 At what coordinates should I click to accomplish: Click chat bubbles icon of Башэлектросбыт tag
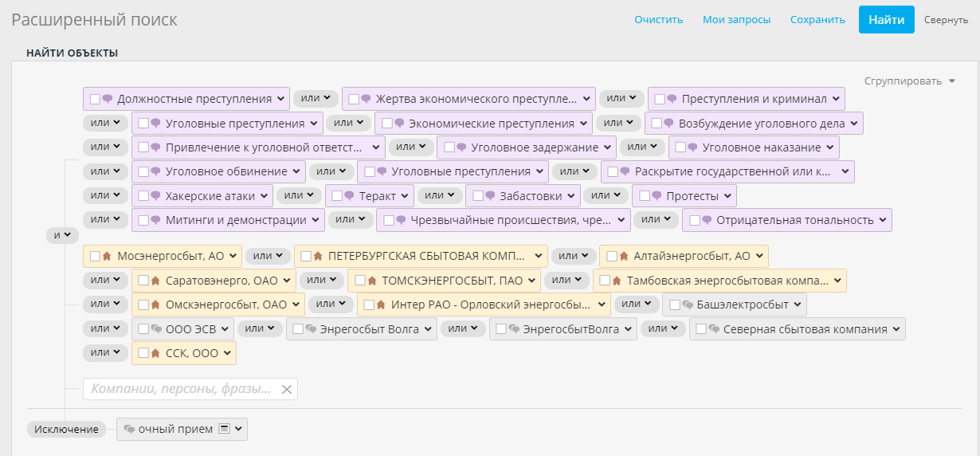688,305
